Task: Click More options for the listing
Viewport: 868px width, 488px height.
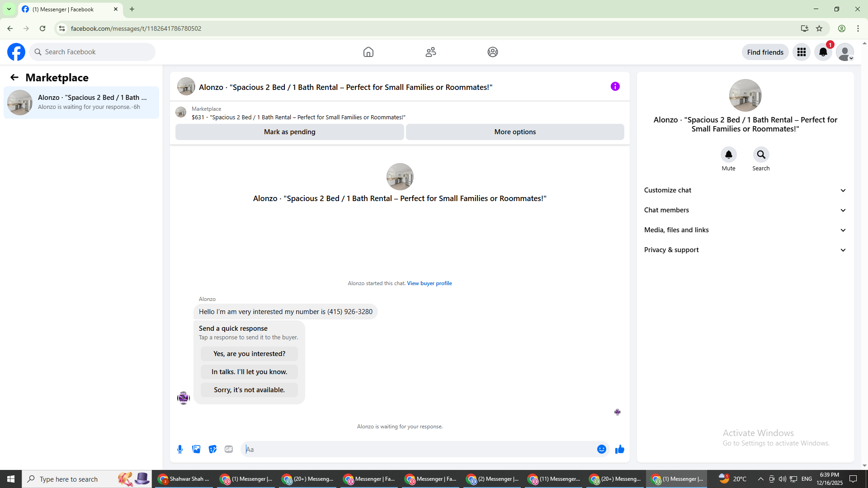Action: tap(515, 132)
